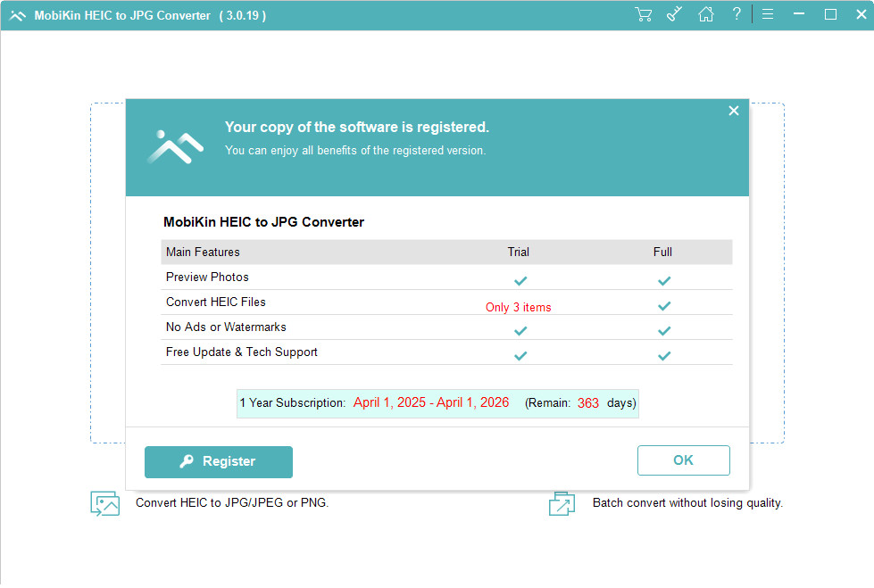Click the title bar text with version 3.0.19
Viewport: 874px width, 588px height.
[150, 15]
